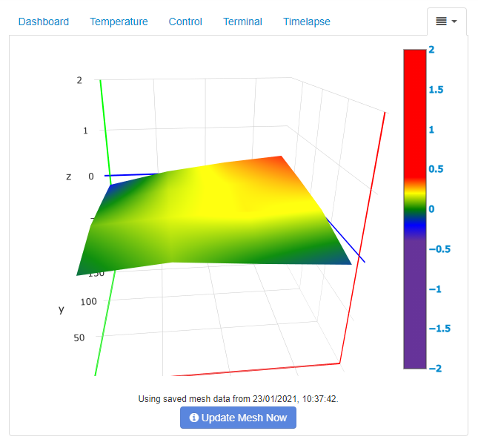Image resolution: width=478 pixels, height=448 pixels.
Task: Click the y axis label
Action: point(62,309)
